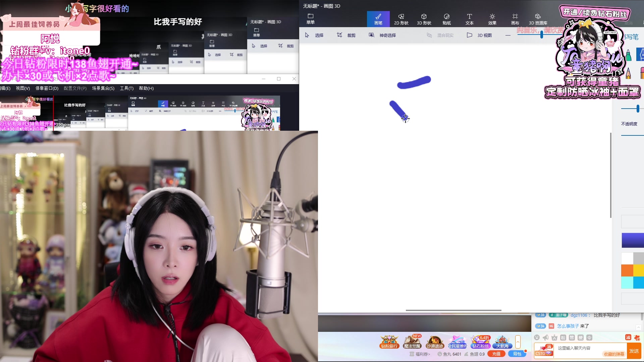Open the Effects tool
The height and width of the screenshot is (362, 644).
(492, 19)
